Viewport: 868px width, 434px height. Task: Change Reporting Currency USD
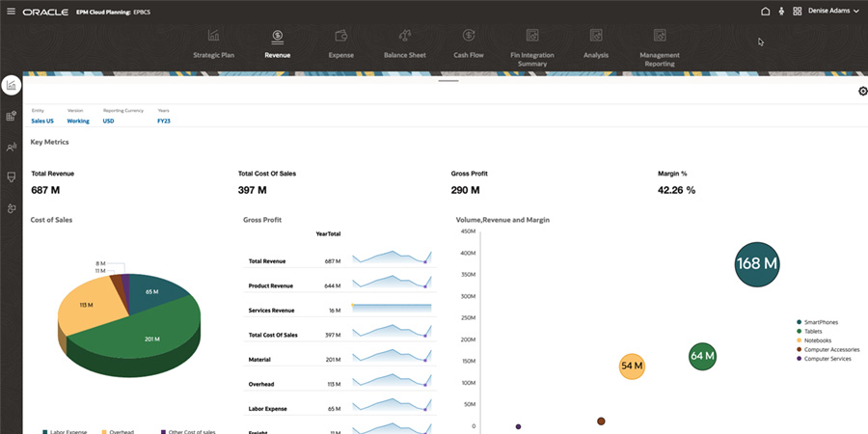108,121
